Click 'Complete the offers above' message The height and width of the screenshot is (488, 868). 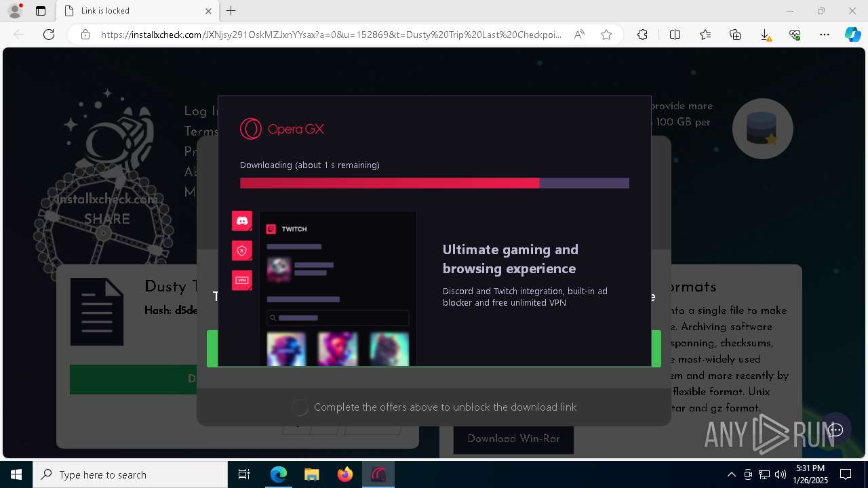445,407
